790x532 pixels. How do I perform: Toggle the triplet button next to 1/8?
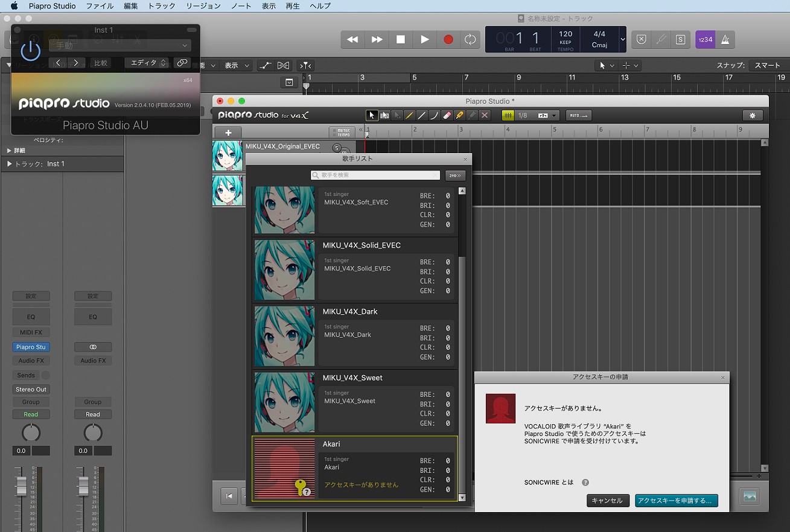click(543, 115)
